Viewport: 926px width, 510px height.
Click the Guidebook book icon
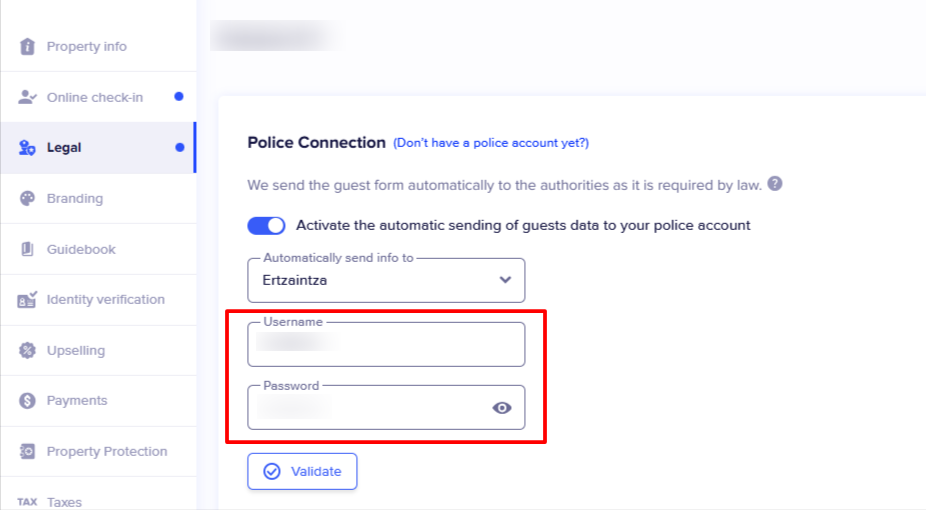(27, 249)
